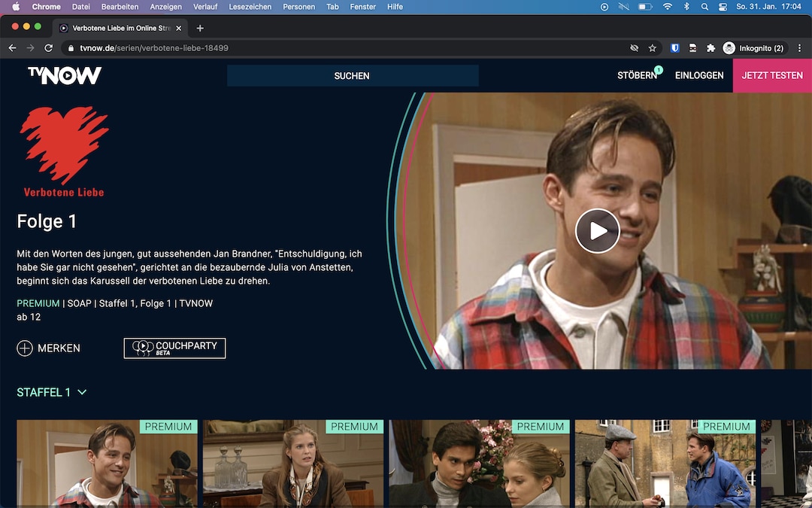812x508 pixels.
Task: Open the Lesezeichen menu
Action: coord(250,7)
